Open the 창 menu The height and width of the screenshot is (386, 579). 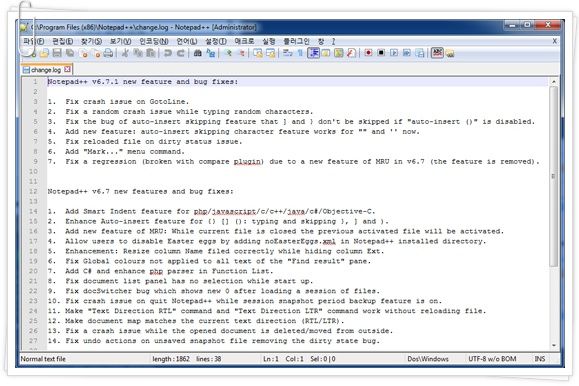321,41
